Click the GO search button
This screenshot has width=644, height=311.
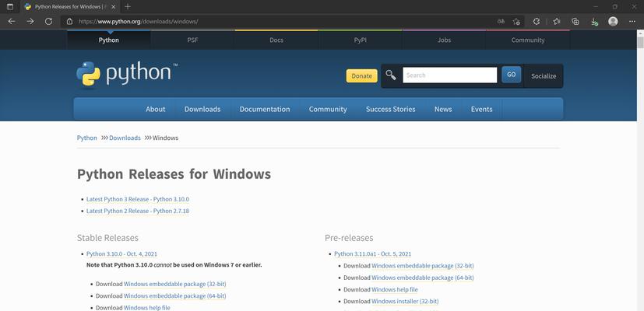pos(512,75)
